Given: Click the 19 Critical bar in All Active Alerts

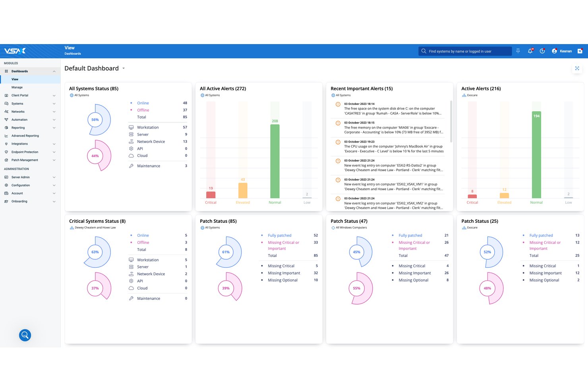Looking at the screenshot, I should pos(211,195).
